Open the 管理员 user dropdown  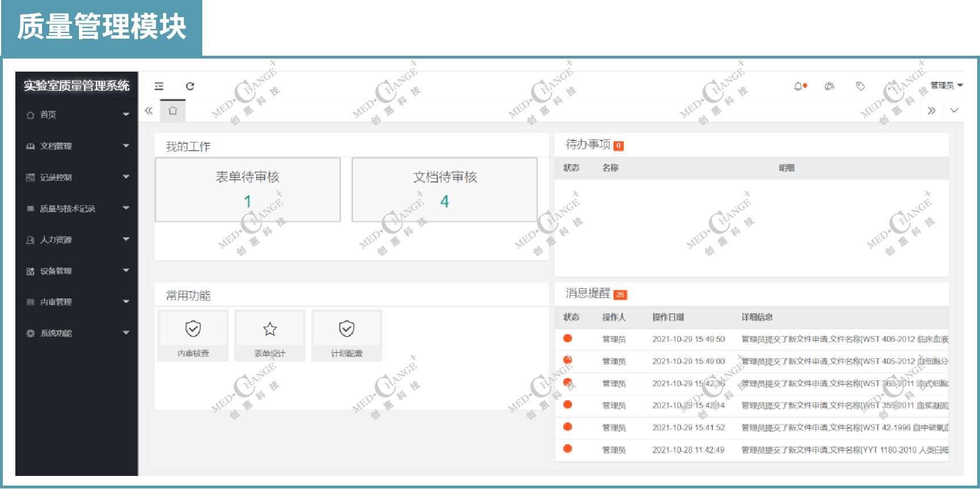946,85
